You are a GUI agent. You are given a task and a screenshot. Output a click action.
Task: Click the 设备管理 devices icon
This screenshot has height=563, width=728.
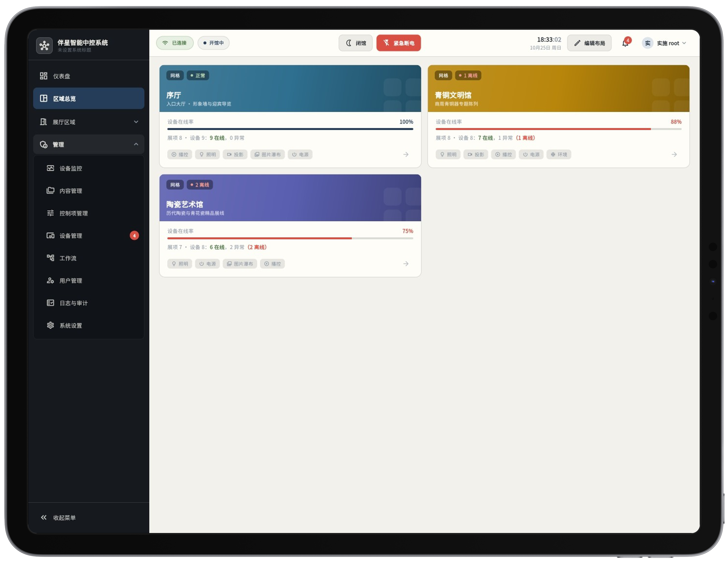pyautogui.click(x=50, y=236)
